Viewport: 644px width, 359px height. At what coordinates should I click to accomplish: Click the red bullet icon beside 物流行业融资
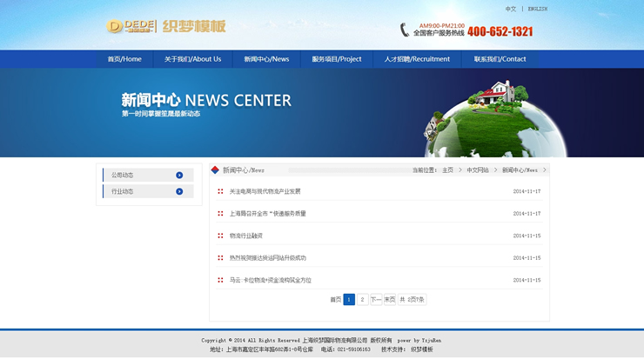221,236
